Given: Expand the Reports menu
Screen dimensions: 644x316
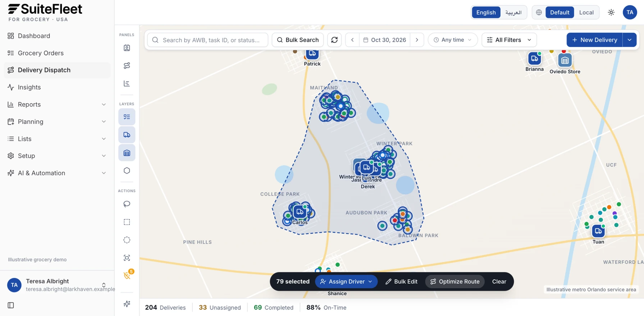Looking at the screenshot, I should [57, 104].
